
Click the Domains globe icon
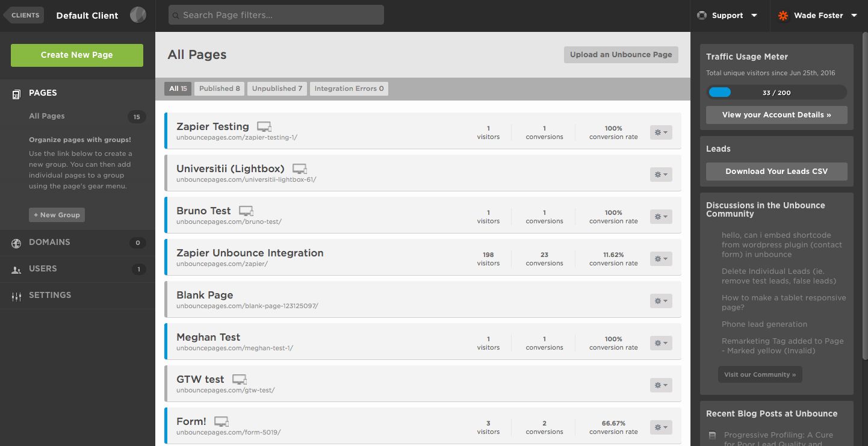17,243
